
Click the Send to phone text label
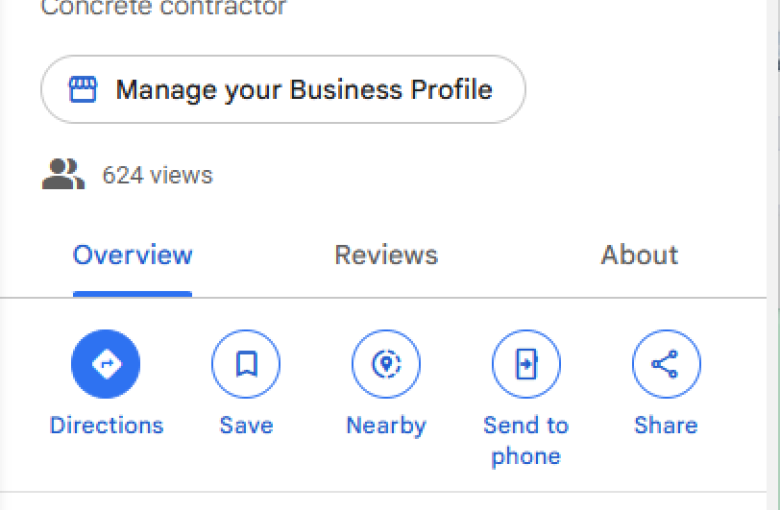[526, 441]
